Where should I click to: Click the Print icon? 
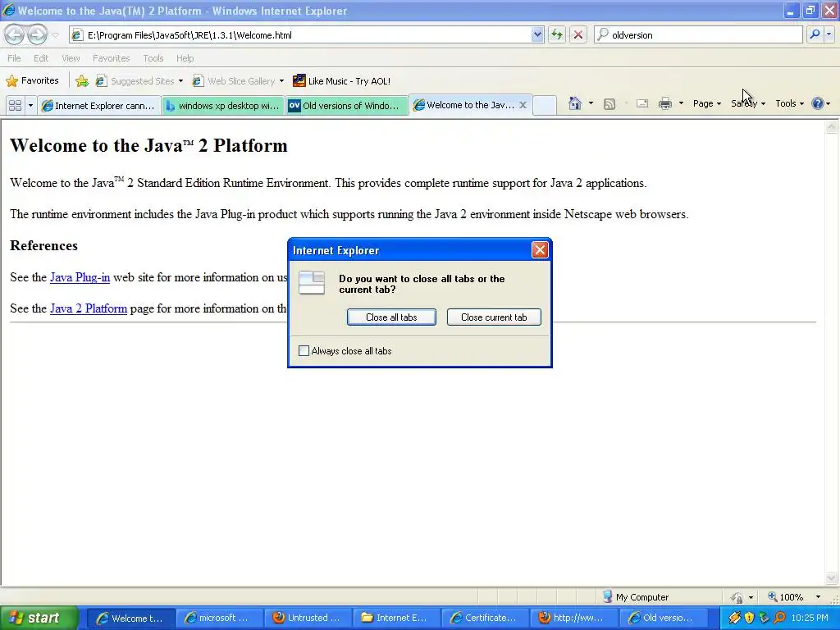coord(664,104)
